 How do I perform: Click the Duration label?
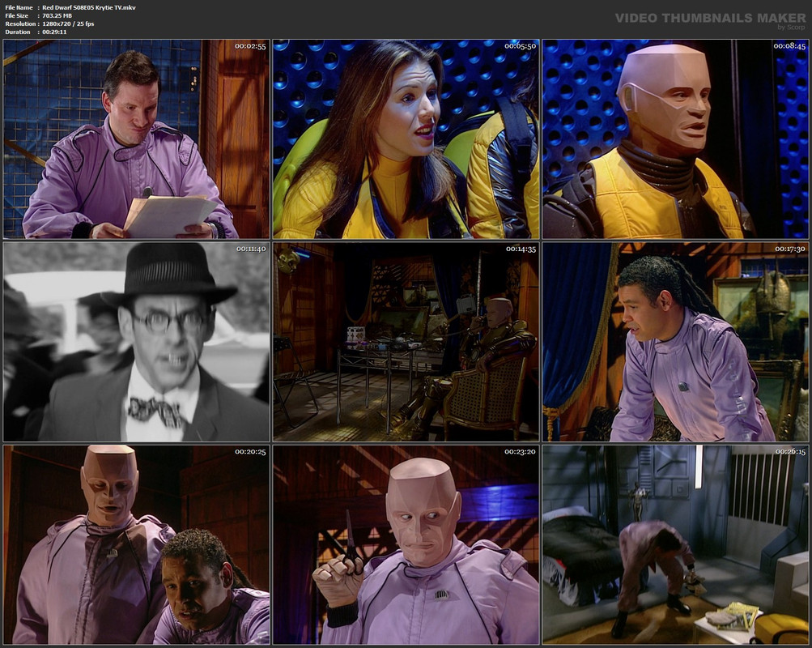[18, 32]
